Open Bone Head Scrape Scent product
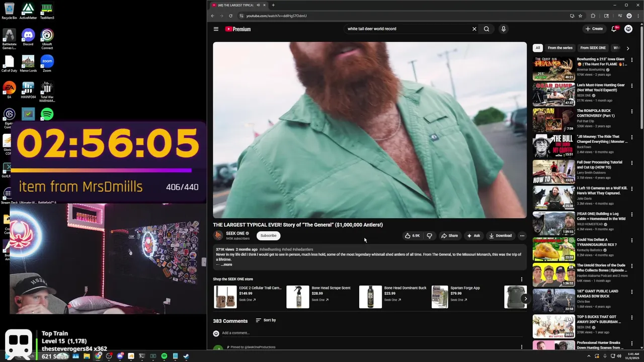Viewport: 644px width, 362px height. (320, 297)
